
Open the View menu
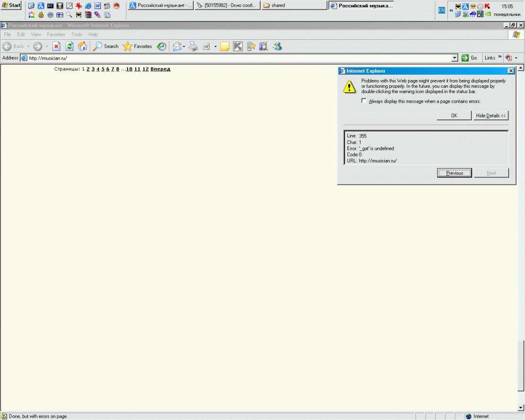(36, 34)
